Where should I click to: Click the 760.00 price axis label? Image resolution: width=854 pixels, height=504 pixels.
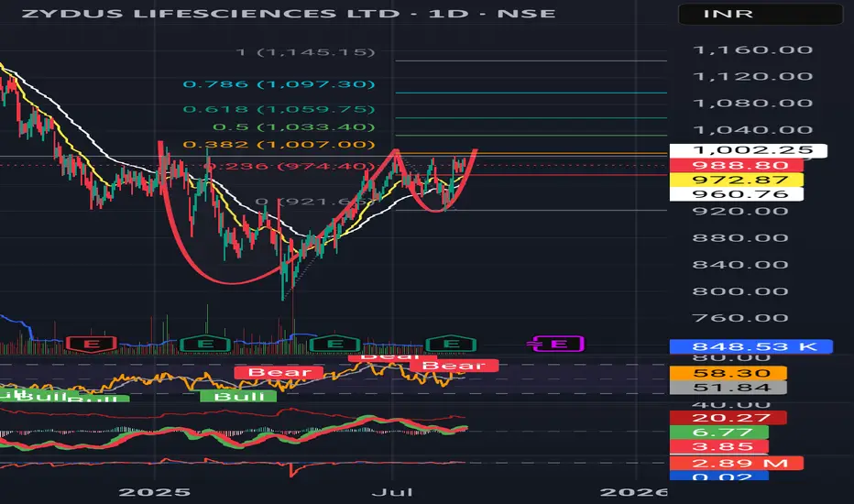(740, 318)
